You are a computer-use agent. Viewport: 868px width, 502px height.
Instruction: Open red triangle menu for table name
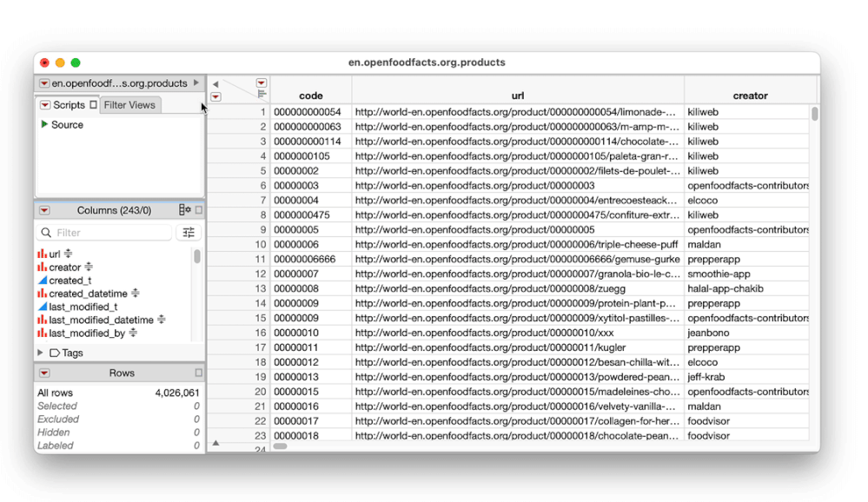44,83
